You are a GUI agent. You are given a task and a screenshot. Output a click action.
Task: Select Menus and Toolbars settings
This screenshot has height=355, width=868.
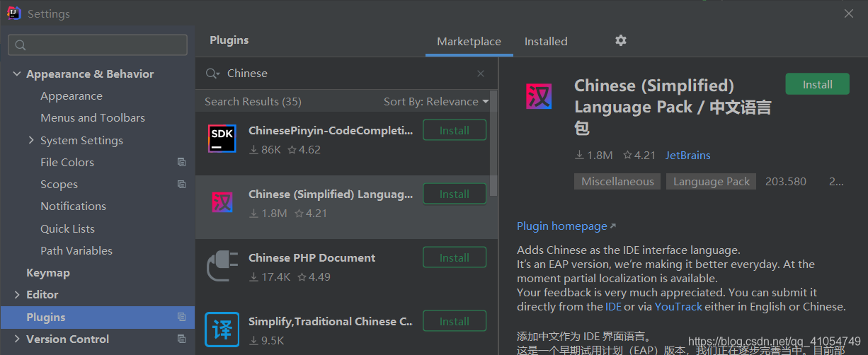(x=93, y=117)
